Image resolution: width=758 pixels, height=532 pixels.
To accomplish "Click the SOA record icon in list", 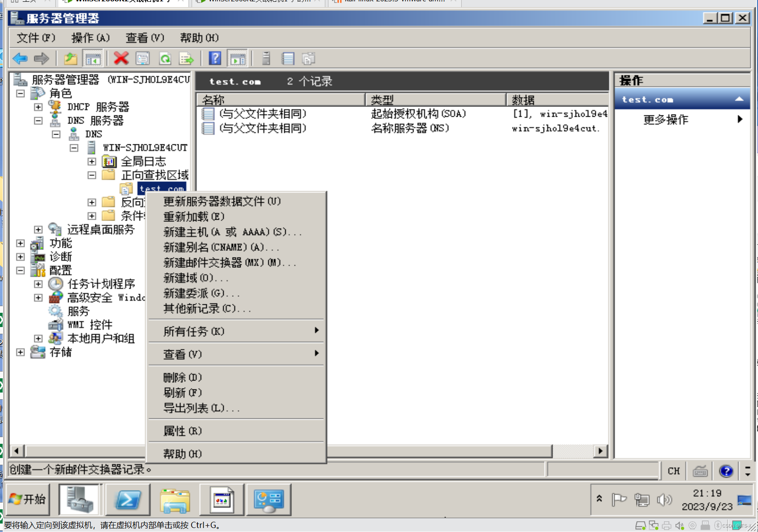I will [208, 114].
